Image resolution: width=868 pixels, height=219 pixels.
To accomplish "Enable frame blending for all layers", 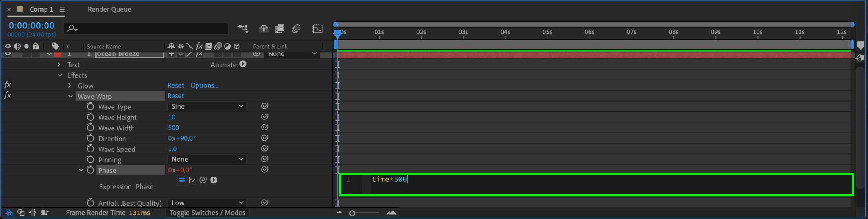I will coord(280,28).
